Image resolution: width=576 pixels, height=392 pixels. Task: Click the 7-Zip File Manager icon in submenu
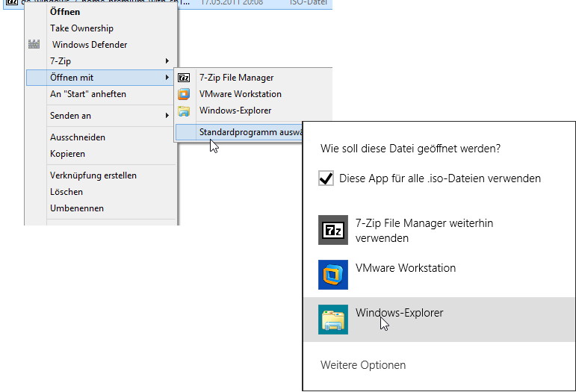point(184,78)
